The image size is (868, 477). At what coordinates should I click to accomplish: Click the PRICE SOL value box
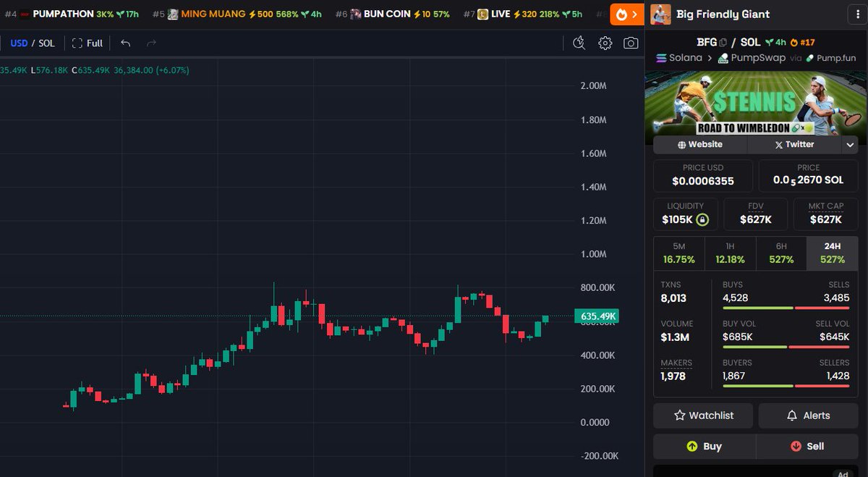click(809, 176)
